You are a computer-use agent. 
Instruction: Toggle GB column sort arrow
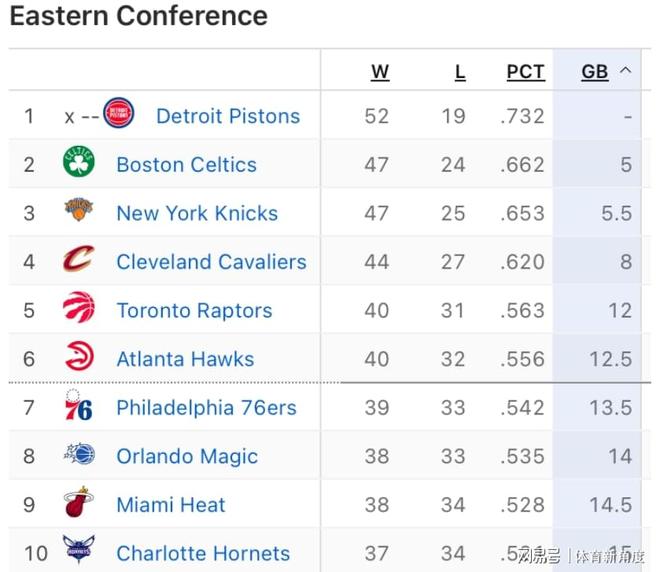pos(626,71)
